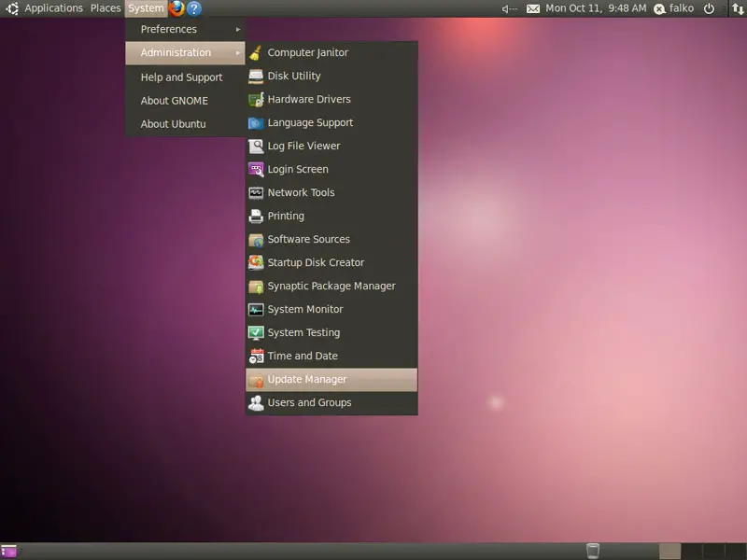Select the Language Support label
The width and height of the screenshot is (747, 560).
[310, 122]
